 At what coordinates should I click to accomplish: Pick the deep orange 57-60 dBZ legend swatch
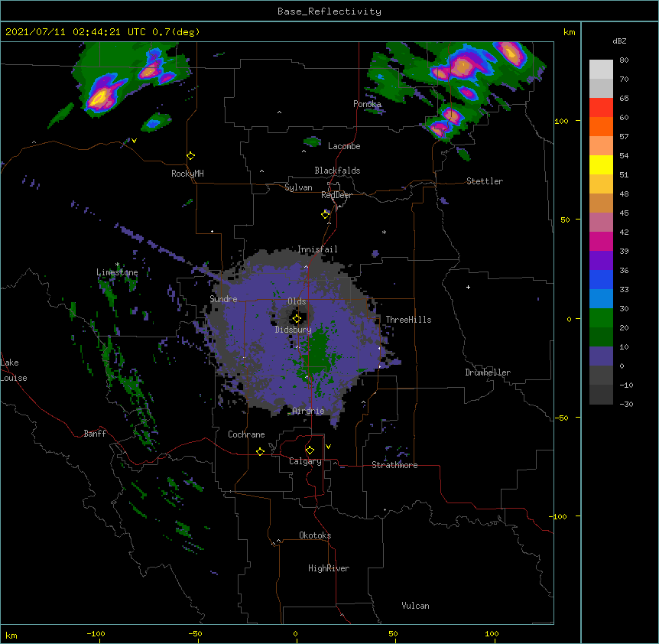[601, 126]
